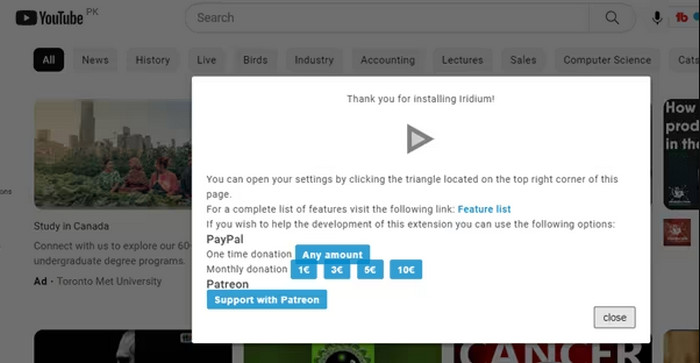Select the Lectures filter chip
Viewport: 700px width, 363px height.
[x=462, y=60]
